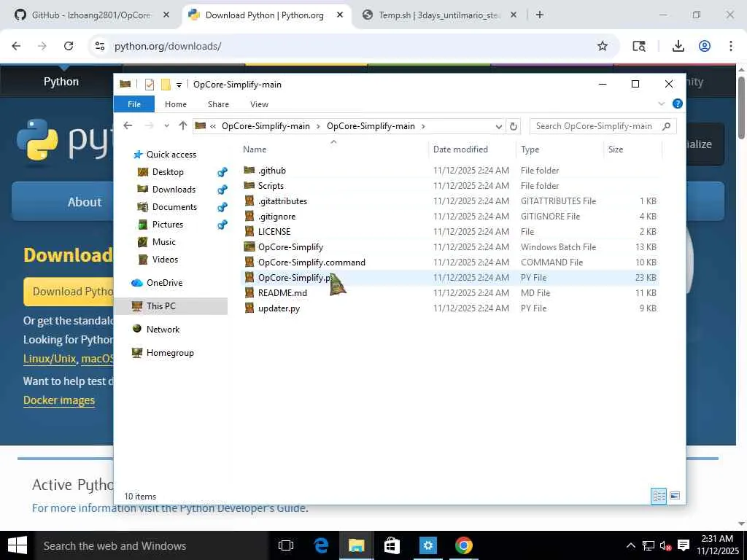Click the taskbar search box
Screen dimensions: 747x560
152,545
